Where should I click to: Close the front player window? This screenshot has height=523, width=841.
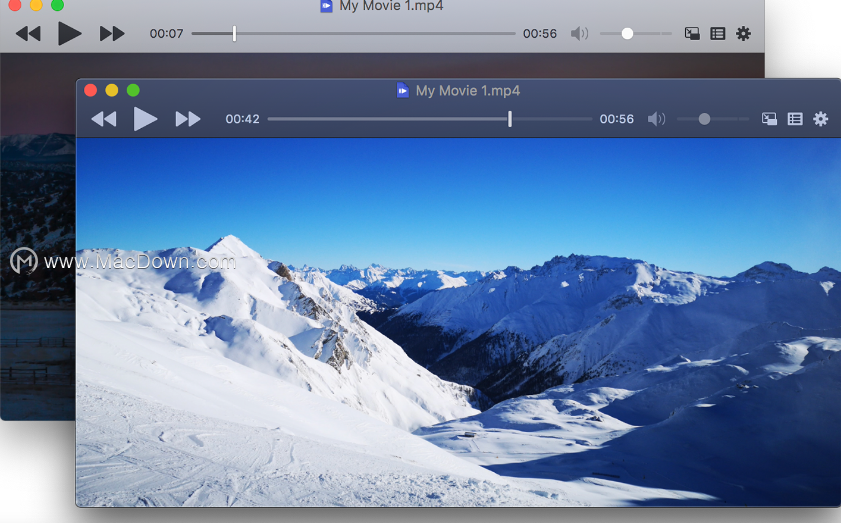[x=91, y=90]
